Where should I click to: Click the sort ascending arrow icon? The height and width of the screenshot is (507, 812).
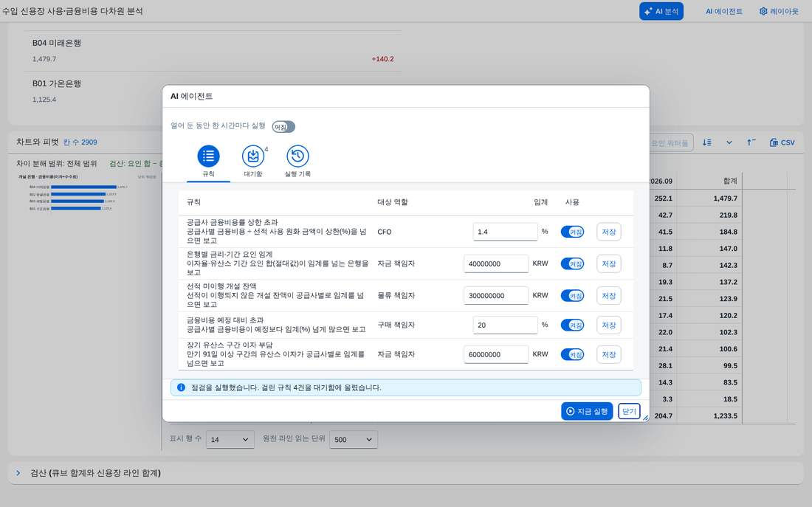(x=751, y=142)
